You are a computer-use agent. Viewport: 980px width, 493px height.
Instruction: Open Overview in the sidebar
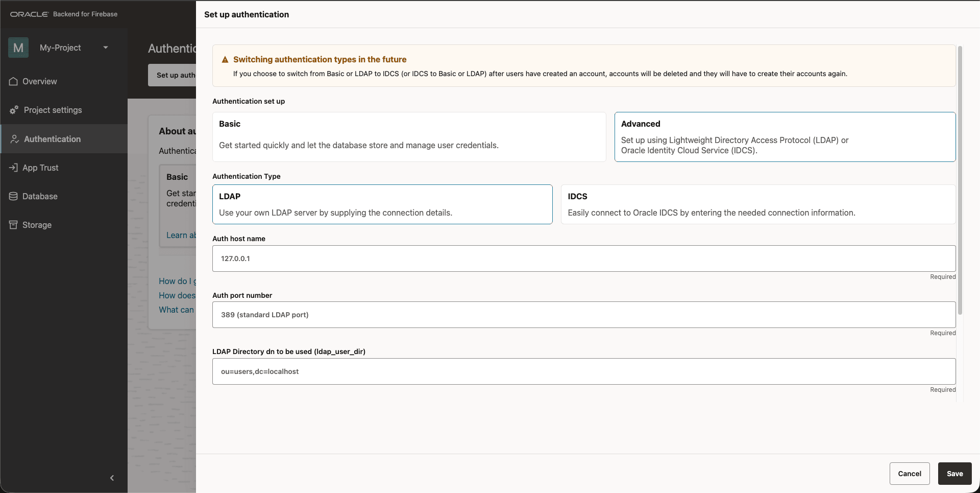coord(64,81)
